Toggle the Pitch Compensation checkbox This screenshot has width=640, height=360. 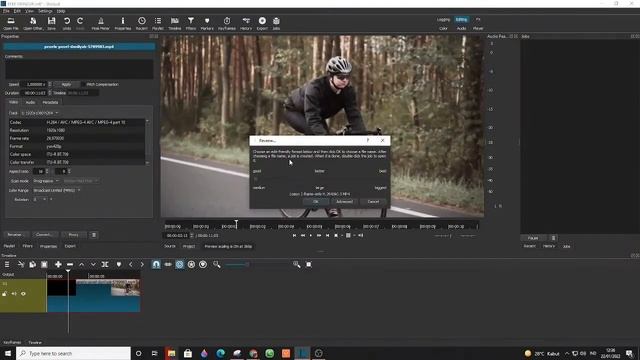click(x=84, y=84)
